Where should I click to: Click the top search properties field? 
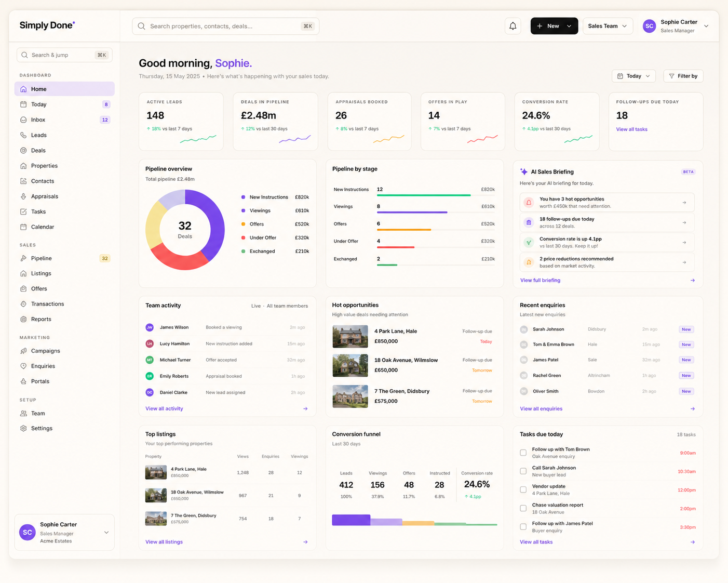click(x=226, y=26)
